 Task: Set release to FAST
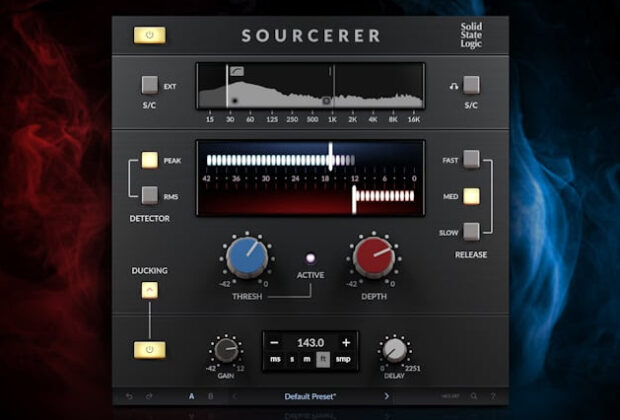[x=471, y=159]
